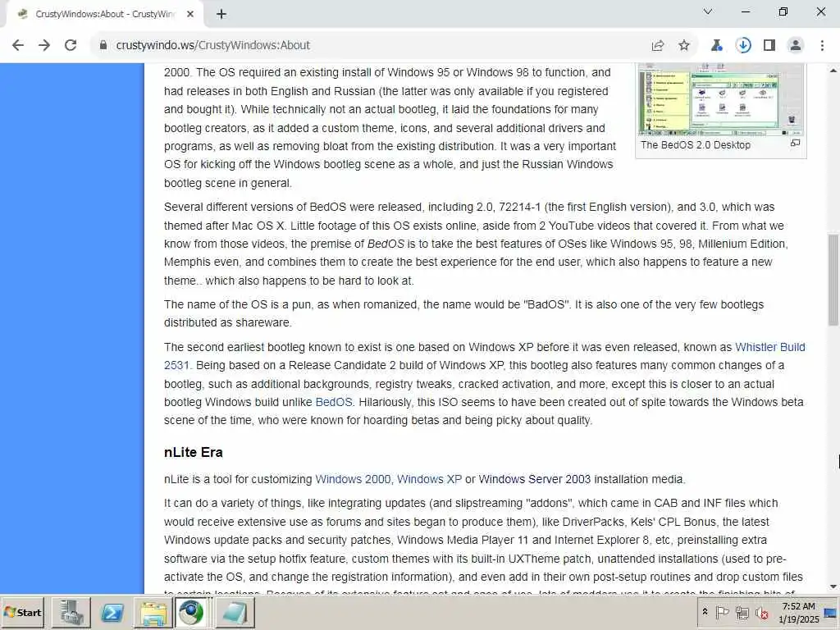Screen dimensions: 840x630
Task: Click the scrollbar down arrow
Action: (833, 587)
